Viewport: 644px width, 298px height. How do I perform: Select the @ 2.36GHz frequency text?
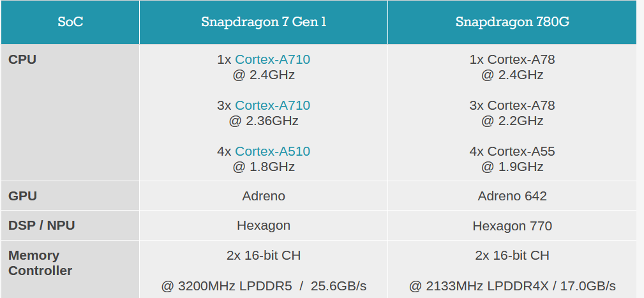[x=264, y=121]
